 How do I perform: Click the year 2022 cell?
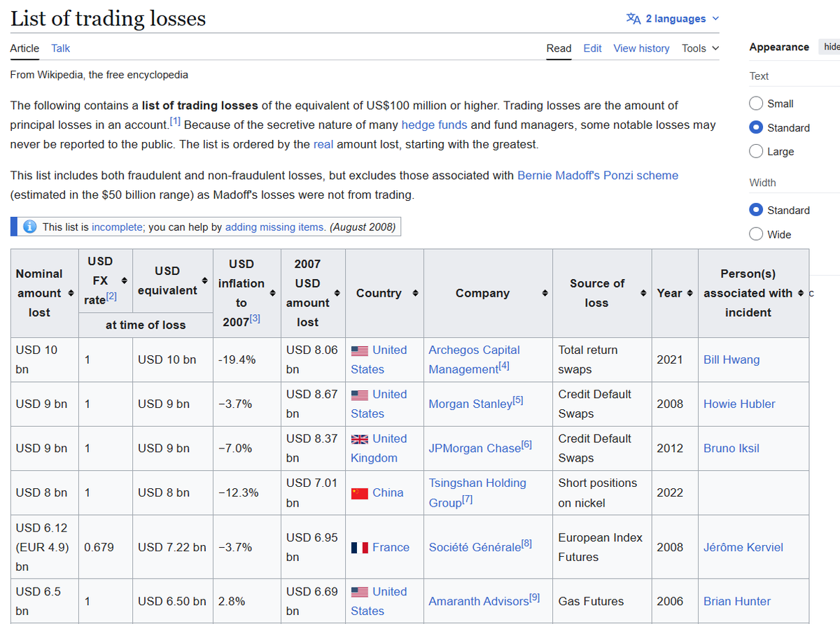[675, 492]
